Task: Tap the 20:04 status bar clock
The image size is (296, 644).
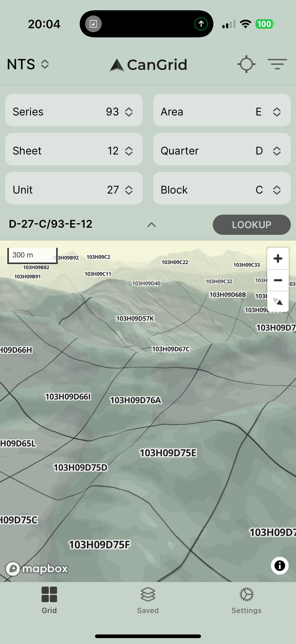Action: 44,24
